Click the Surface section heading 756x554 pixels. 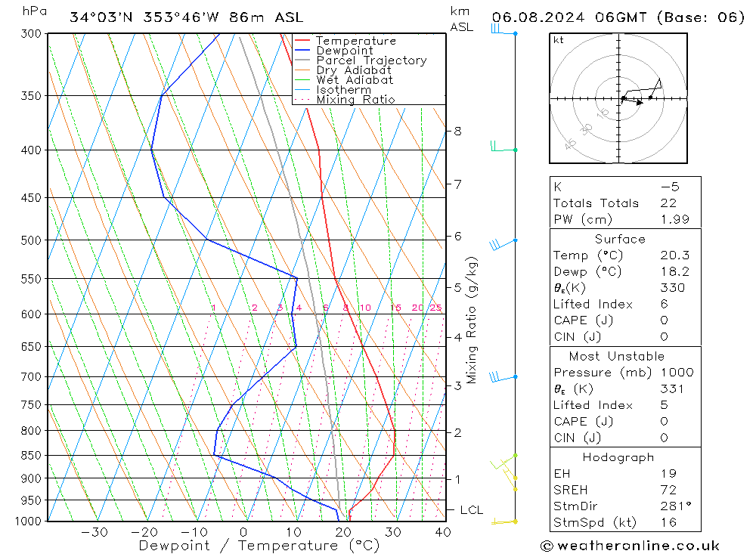[620, 239]
